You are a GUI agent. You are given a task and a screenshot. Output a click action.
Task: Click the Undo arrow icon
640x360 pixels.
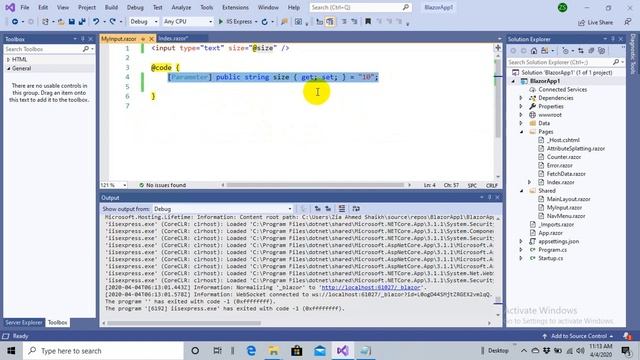pos(96,22)
